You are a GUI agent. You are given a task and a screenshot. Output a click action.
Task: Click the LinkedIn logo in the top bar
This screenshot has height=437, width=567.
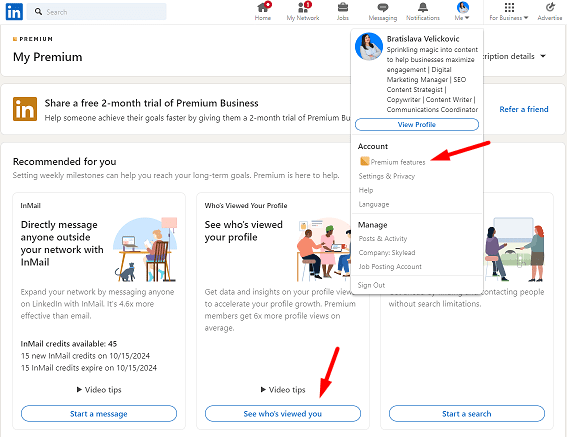tap(14, 12)
